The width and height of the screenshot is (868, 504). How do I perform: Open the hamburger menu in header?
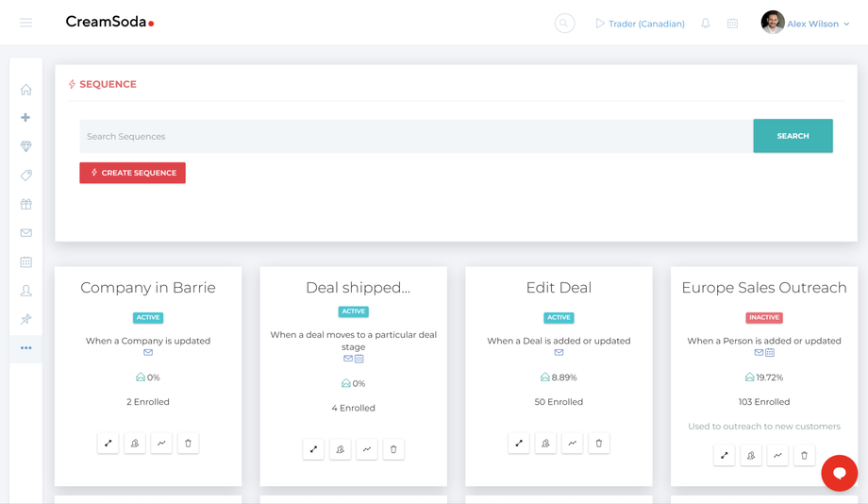pos(26,23)
